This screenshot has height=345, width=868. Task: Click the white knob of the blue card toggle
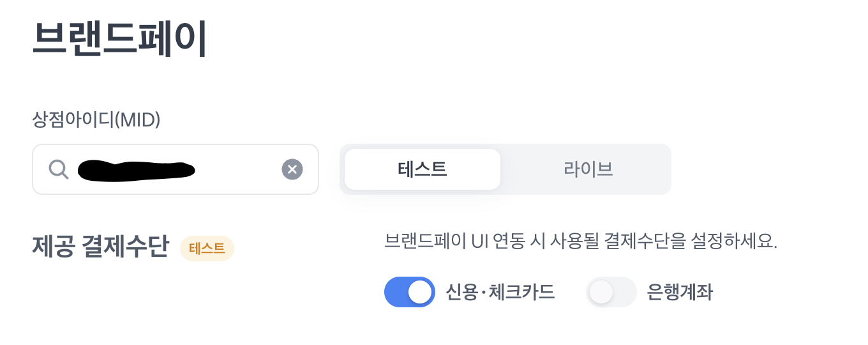(x=420, y=292)
